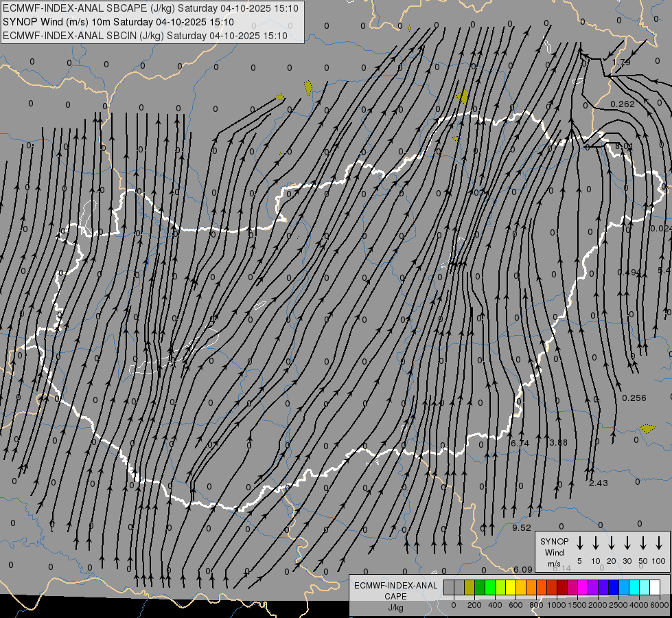
Task: Click the '6000' tick on CAPE scale
Action: coord(659,605)
